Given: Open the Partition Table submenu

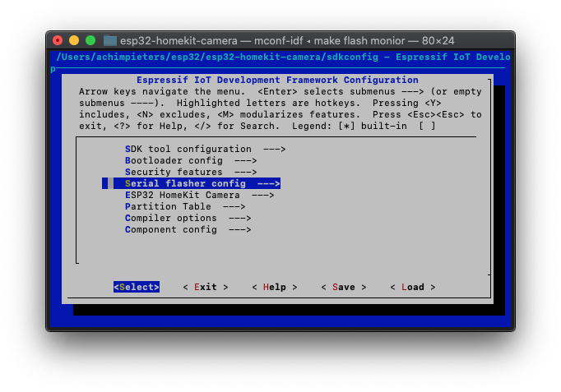Looking at the screenshot, I should coord(185,206).
